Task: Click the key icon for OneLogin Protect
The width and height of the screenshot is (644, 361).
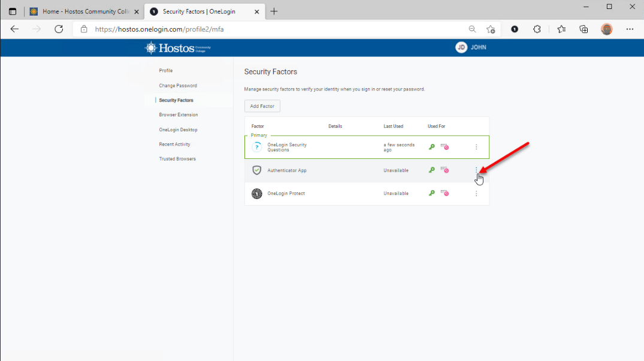Action: click(x=432, y=193)
